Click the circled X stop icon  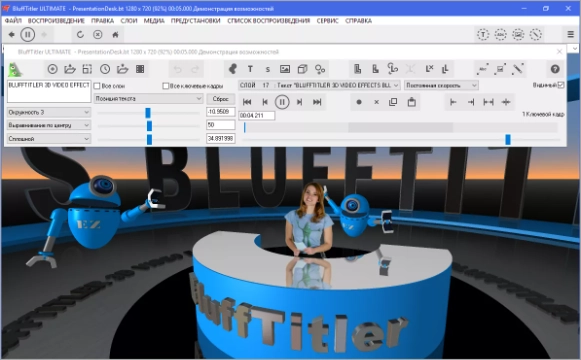pyautogui.click(x=97, y=34)
